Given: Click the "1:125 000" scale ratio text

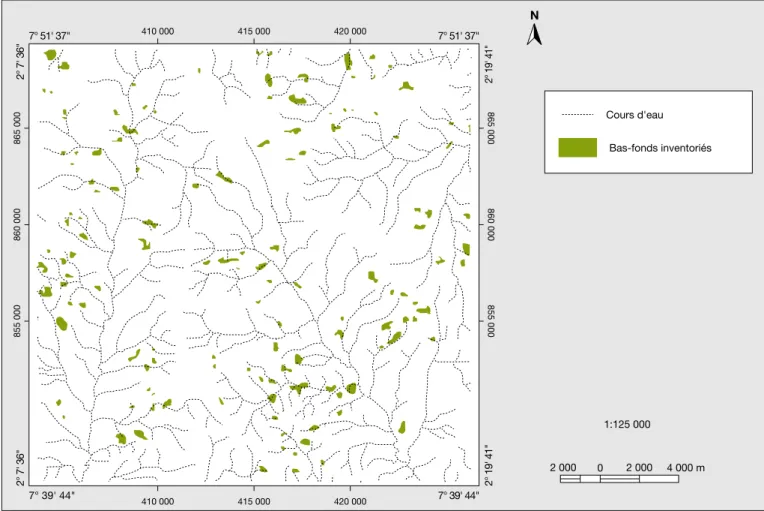Looking at the screenshot, I should (627, 424).
